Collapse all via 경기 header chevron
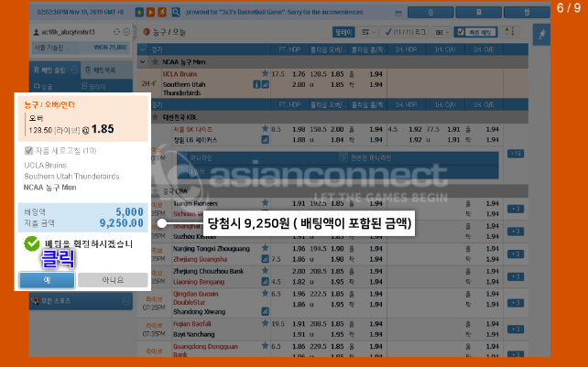This screenshot has width=588, height=367. [x=143, y=49]
